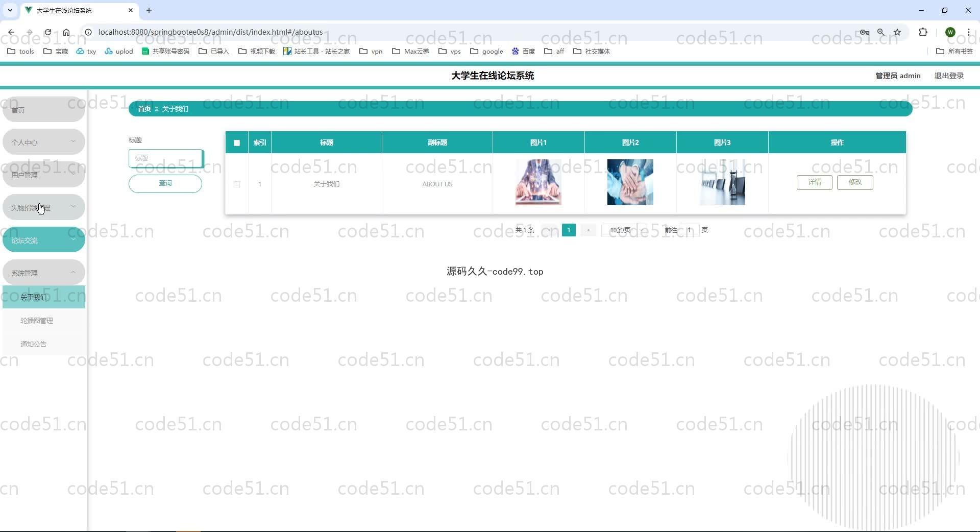Select 首页 in sidebar

click(44, 110)
